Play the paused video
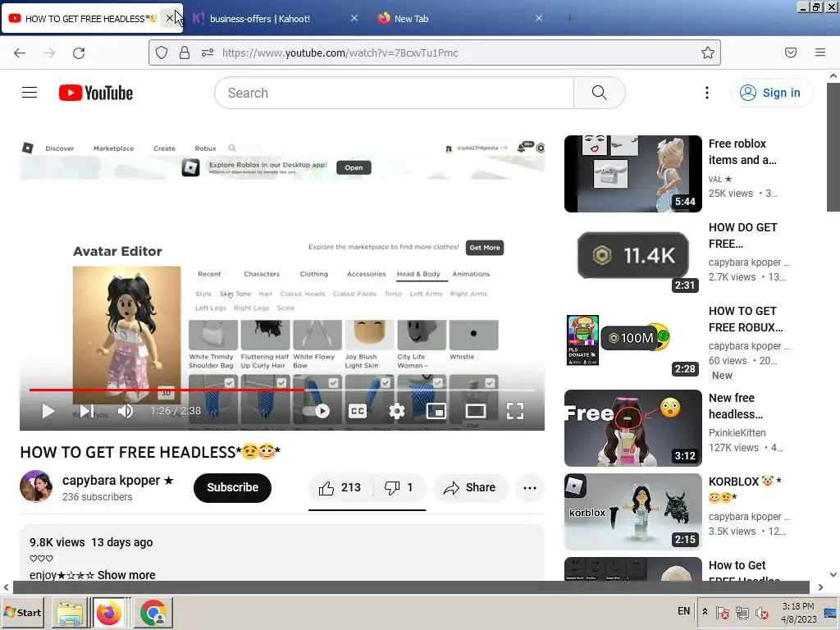The width and height of the screenshot is (840, 630). [x=48, y=411]
